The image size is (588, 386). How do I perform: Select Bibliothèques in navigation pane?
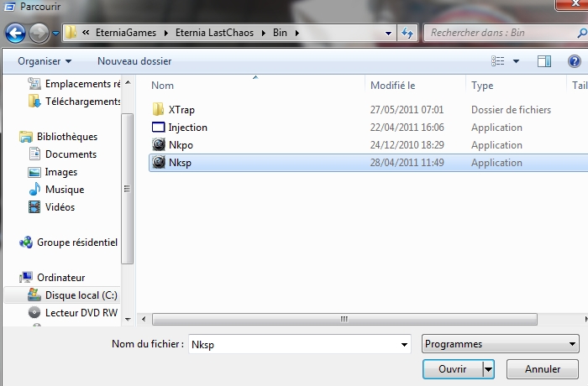pos(59,137)
